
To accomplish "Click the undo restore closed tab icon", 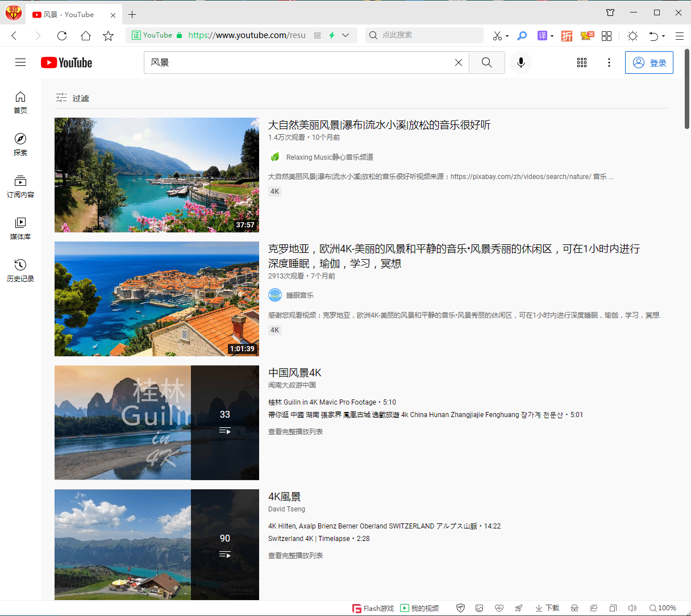I will click(653, 36).
